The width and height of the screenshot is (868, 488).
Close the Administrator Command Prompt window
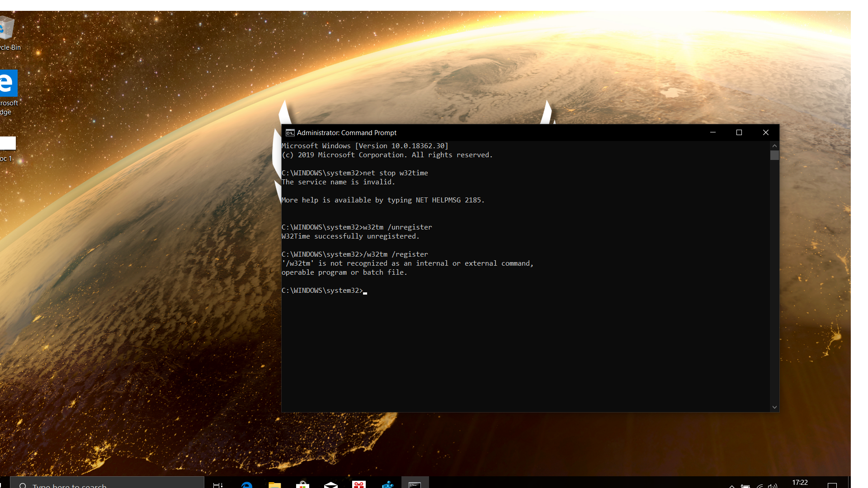(x=766, y=132)
